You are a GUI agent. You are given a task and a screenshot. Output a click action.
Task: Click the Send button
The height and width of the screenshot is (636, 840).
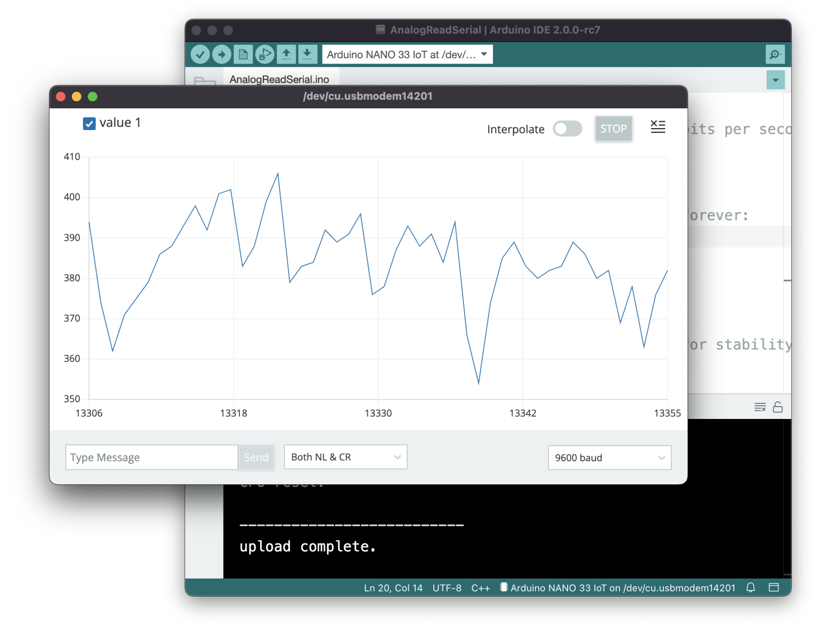256,457
